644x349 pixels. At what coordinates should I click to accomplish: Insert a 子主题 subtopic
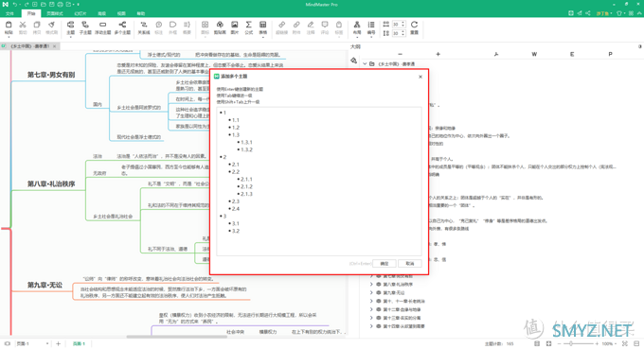click(x=85, y=27)
